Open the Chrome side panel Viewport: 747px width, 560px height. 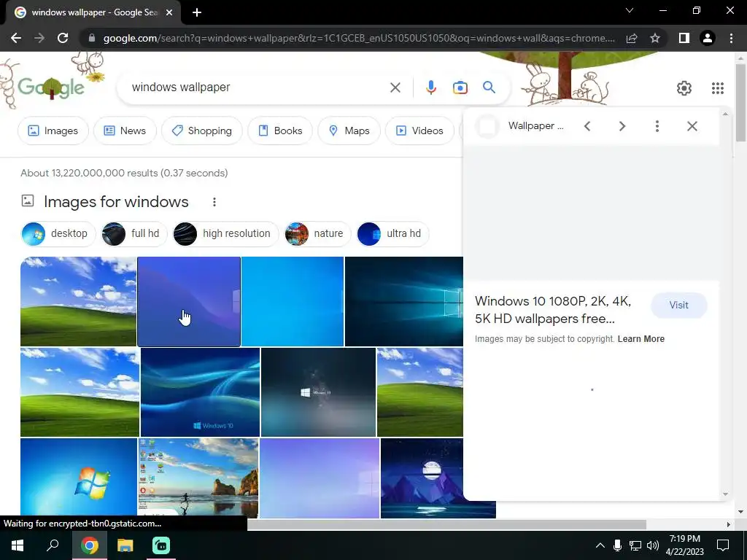[x=684, y=38]
